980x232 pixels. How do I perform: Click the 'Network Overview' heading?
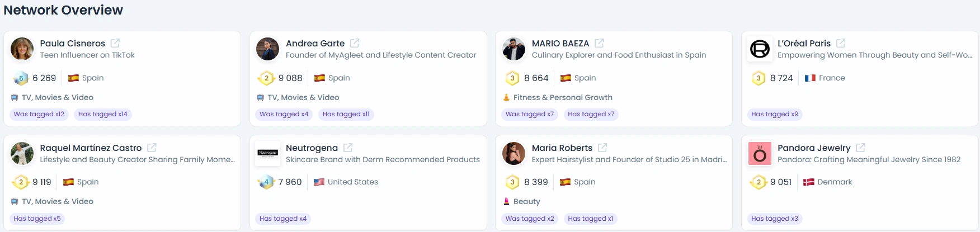tap(63, 10)
